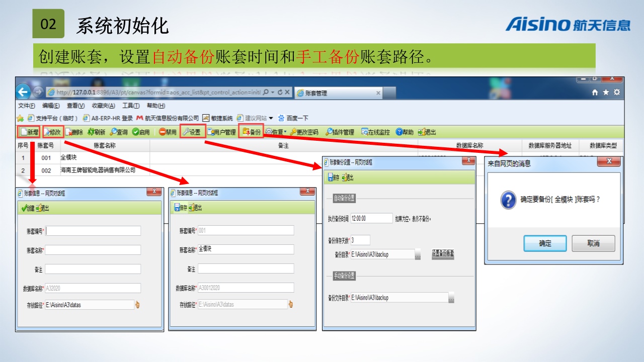Click the 设置备份账套 button
The width and height of the screenshot is (644, 362).
coord(443,254)
